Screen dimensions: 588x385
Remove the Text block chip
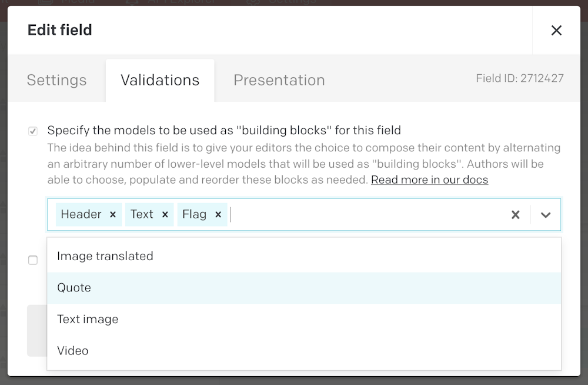[x=165, y=214]
